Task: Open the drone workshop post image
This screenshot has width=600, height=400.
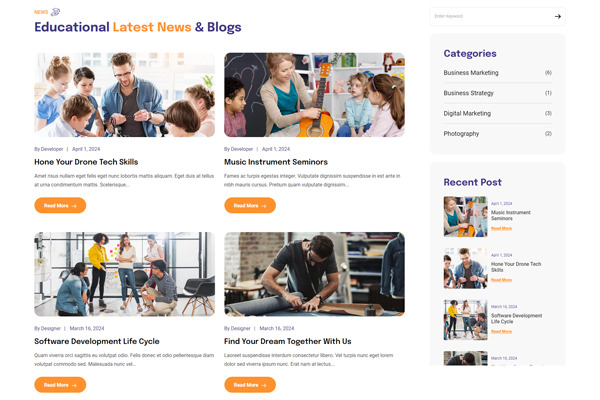Action: click(x=124, y=95)
